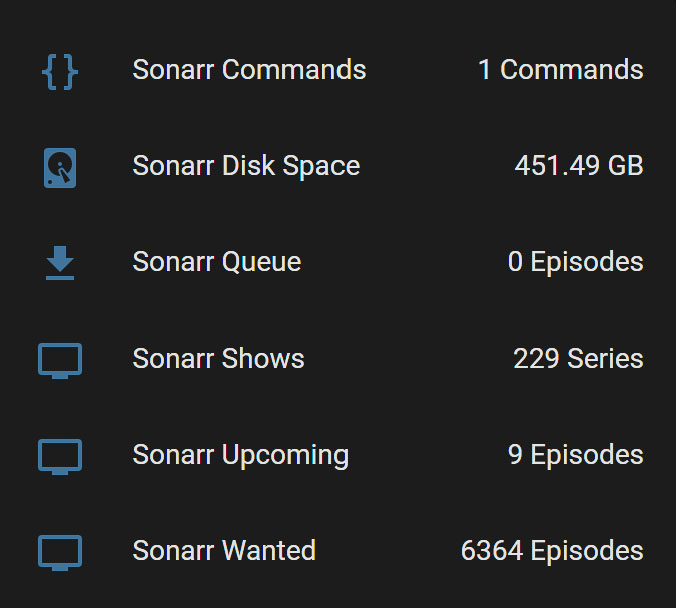Click the word 'Series' in shows value
The width and height of the screenshot is (676, 608).
pyautogui.click(x=605, y=359)
